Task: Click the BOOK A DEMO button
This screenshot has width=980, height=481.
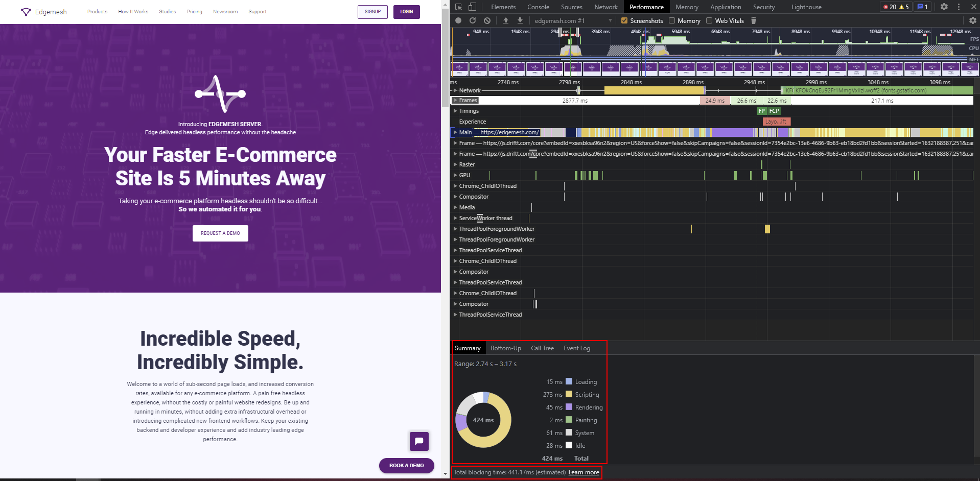Action: tap(407, 466)
